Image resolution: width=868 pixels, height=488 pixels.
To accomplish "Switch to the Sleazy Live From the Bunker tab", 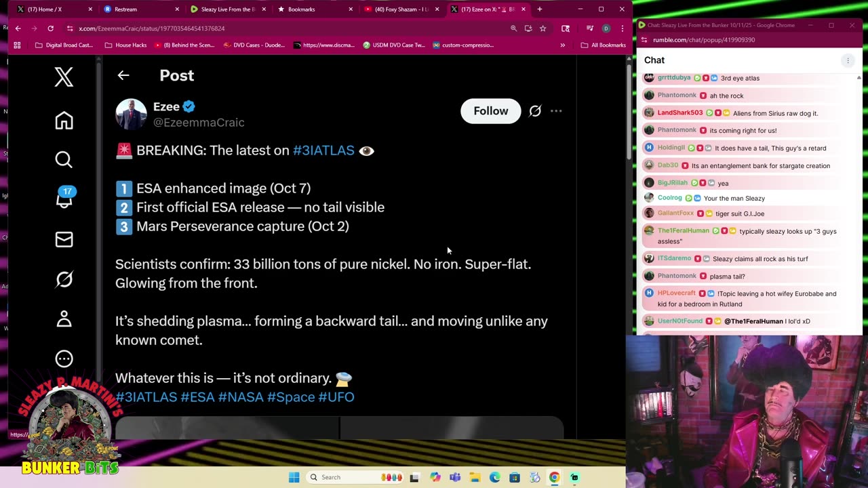I will [228, 9].
